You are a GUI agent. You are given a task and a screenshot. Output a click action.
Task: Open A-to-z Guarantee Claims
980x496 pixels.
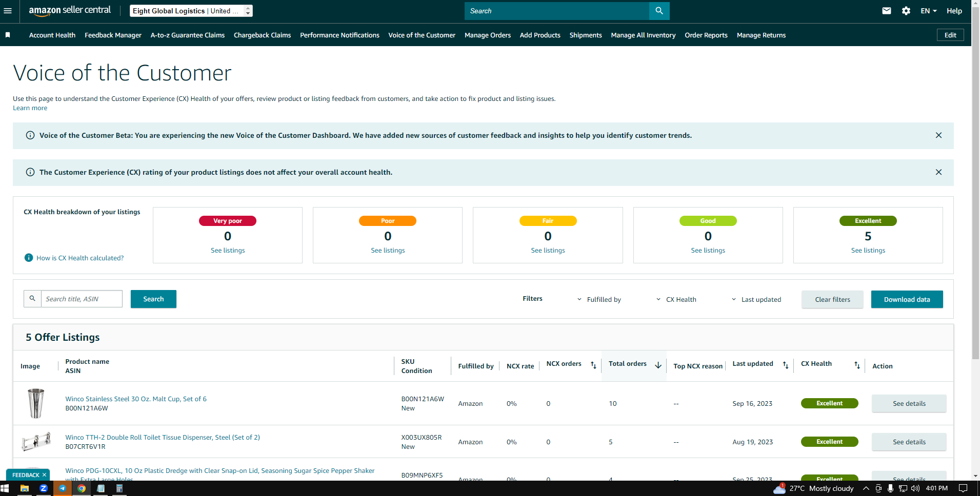[188, 35]
